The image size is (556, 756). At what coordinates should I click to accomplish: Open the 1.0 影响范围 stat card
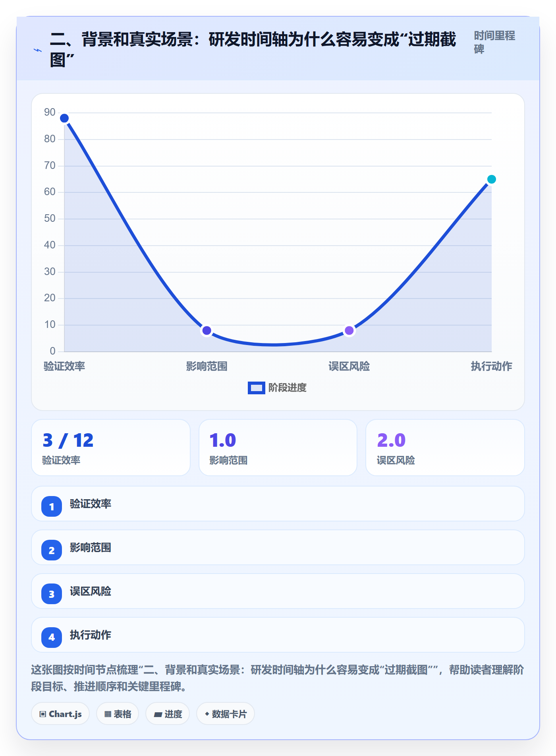pyautogui.click(x=278, y=448)
